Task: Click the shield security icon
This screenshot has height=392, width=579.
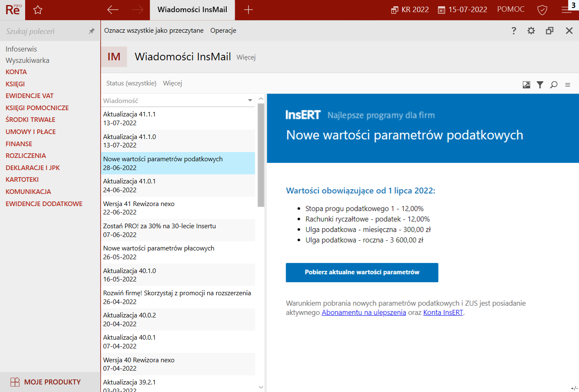Action: click(542, 10)
